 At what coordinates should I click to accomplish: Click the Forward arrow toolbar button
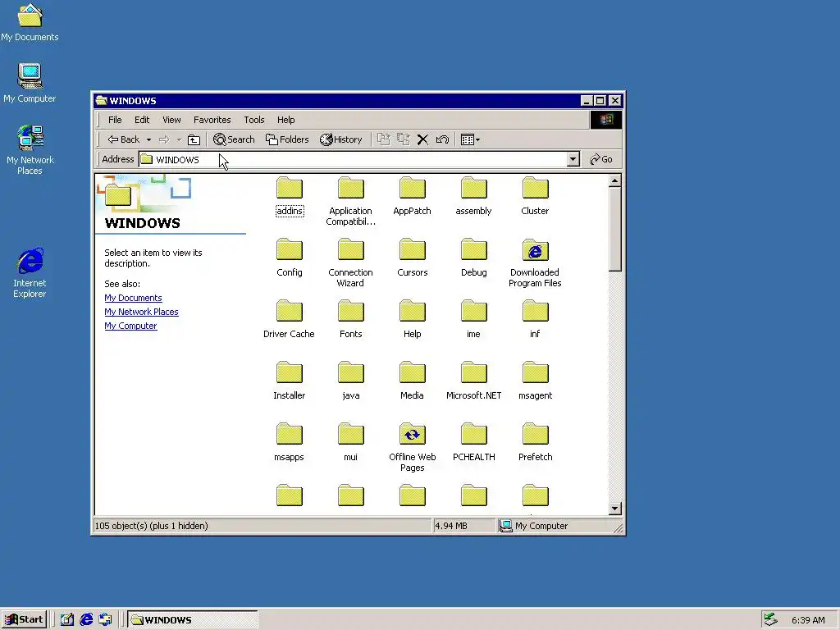[164, 139]
